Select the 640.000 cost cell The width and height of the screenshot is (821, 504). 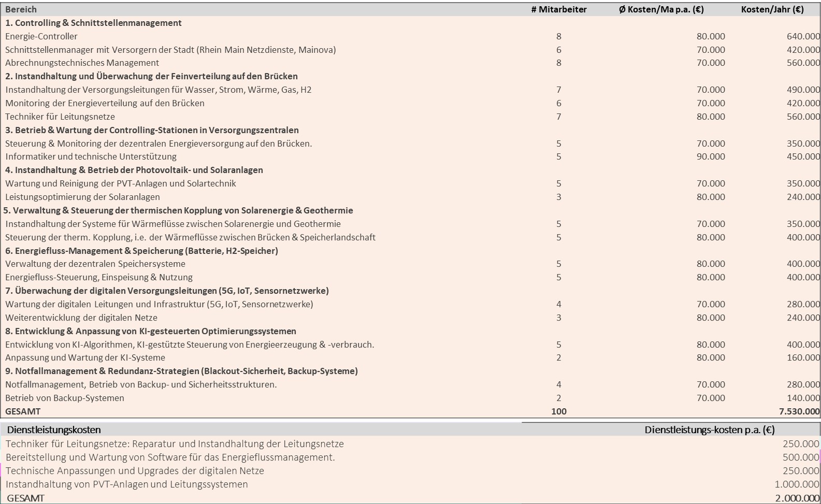pyautogui.click(x=803, y=36)
